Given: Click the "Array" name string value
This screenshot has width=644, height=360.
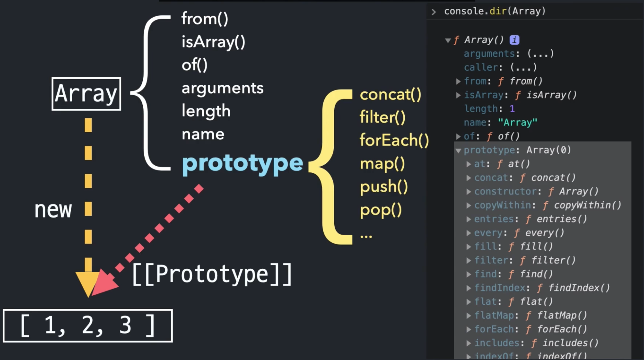Looking at the screenshot, I should (x=517, y=122).
